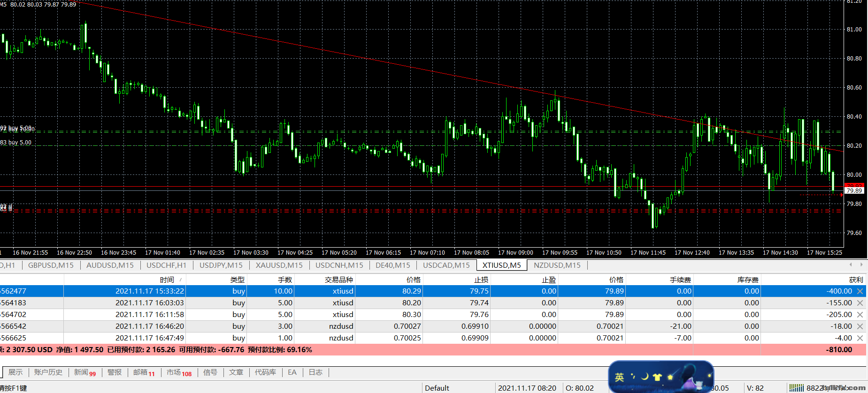868x393 pixels.
Task: Sort orders by the 止盈 column header
Action: click(524, 280)
